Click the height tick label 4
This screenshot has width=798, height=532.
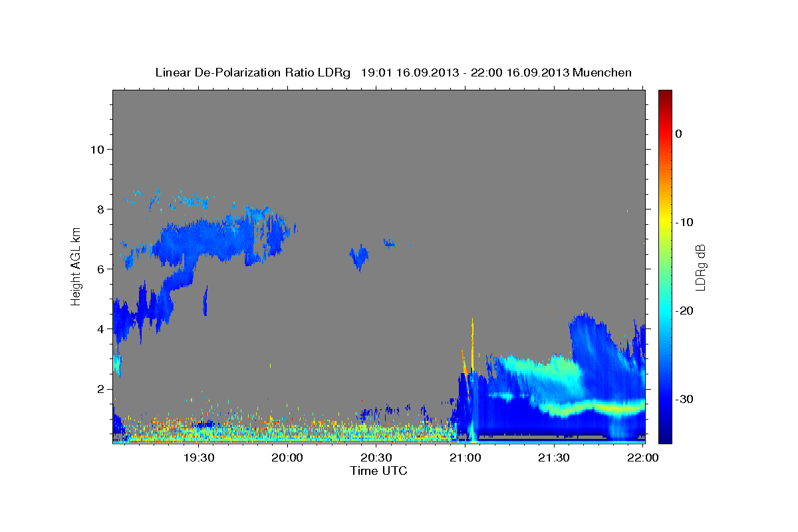[x=100, y=329]
